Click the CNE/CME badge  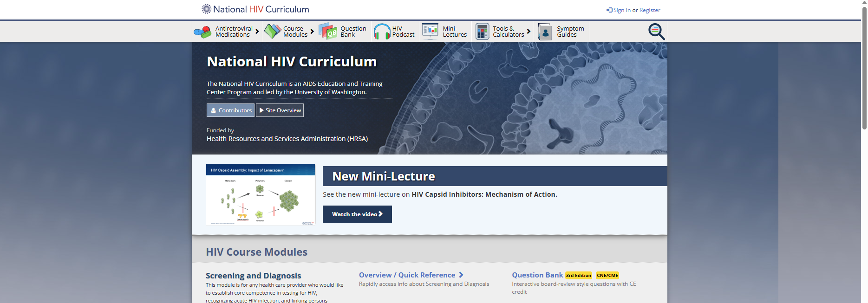click(x=607, y=276)
